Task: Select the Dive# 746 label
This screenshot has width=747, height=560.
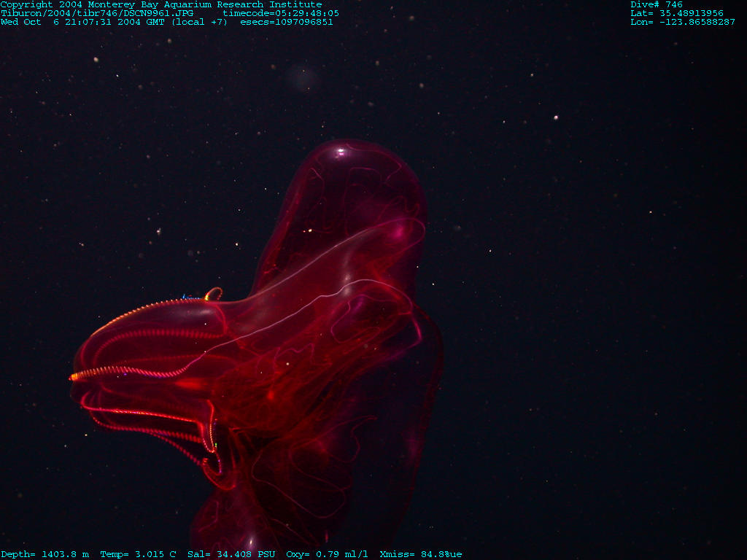Action: click(657, 5)
